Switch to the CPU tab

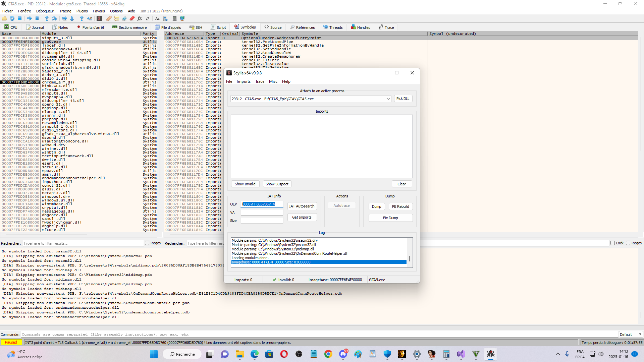pyautogui.click(x=11, y=27)
